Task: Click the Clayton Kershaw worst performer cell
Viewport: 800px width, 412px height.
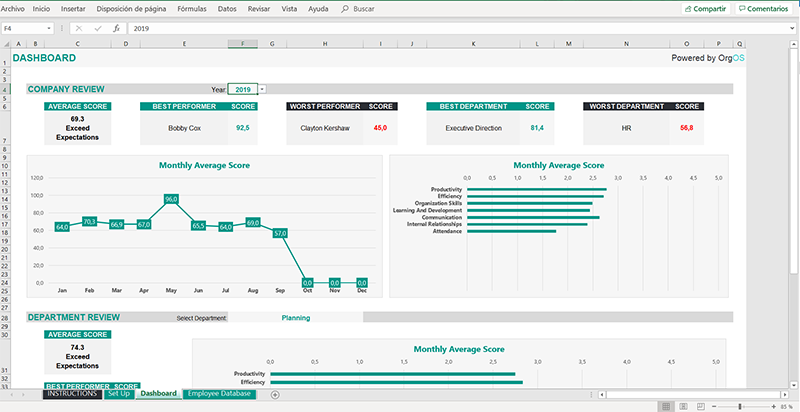Action: (x=325, y=128)
